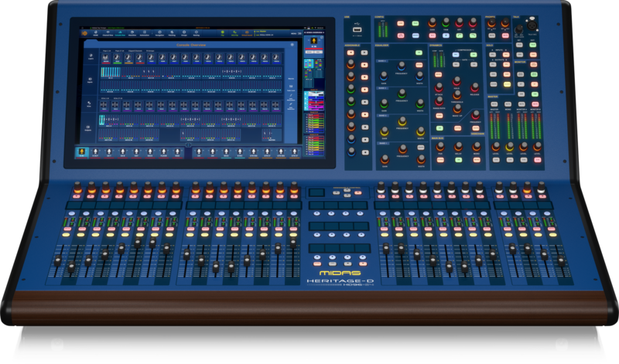Click the Main Bus PAN knob
The height and width of the screenshot is (364, 619).
pos(440,147)
